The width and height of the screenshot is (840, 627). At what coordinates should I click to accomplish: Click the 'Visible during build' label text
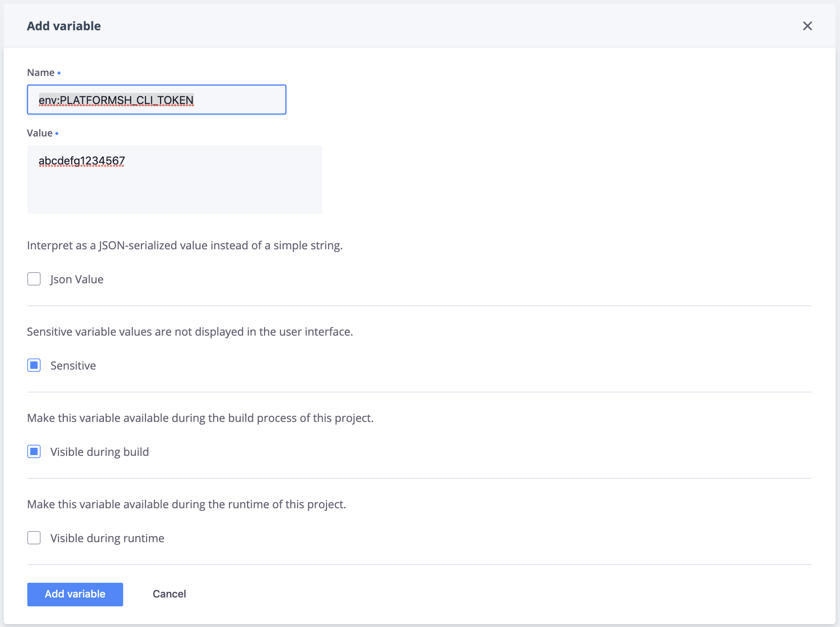click(100, 452)
